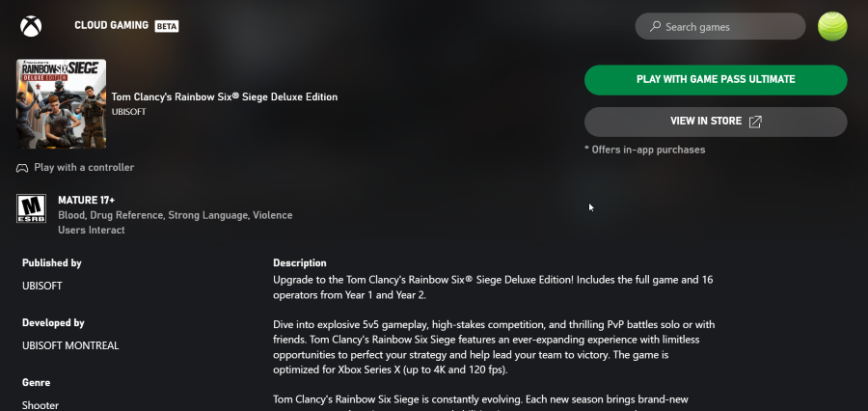
Task: Click the Play with a controller label
Action: pyautogui.click(x=84, y=167)
